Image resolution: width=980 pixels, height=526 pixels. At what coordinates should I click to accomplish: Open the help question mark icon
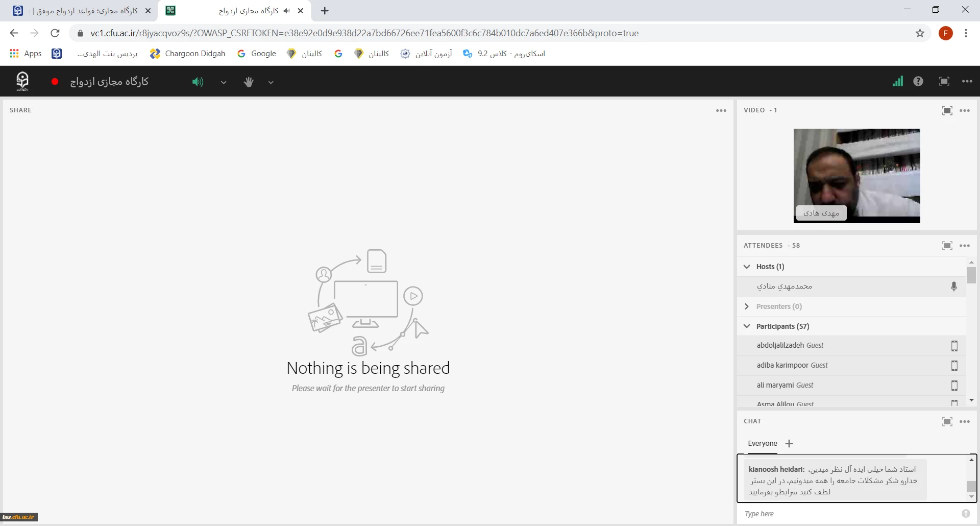[x=918, y=81]
